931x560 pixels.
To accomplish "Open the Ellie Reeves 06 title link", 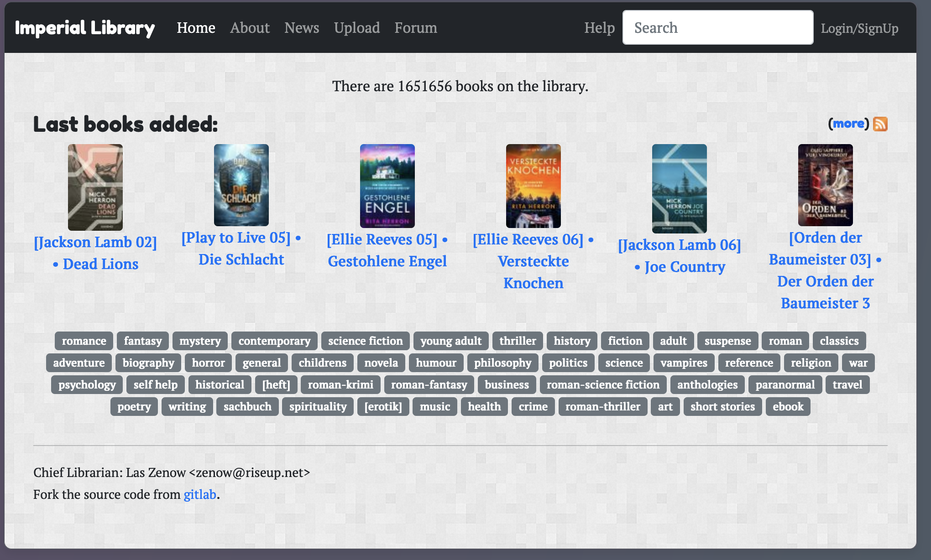I will [533, 261].
